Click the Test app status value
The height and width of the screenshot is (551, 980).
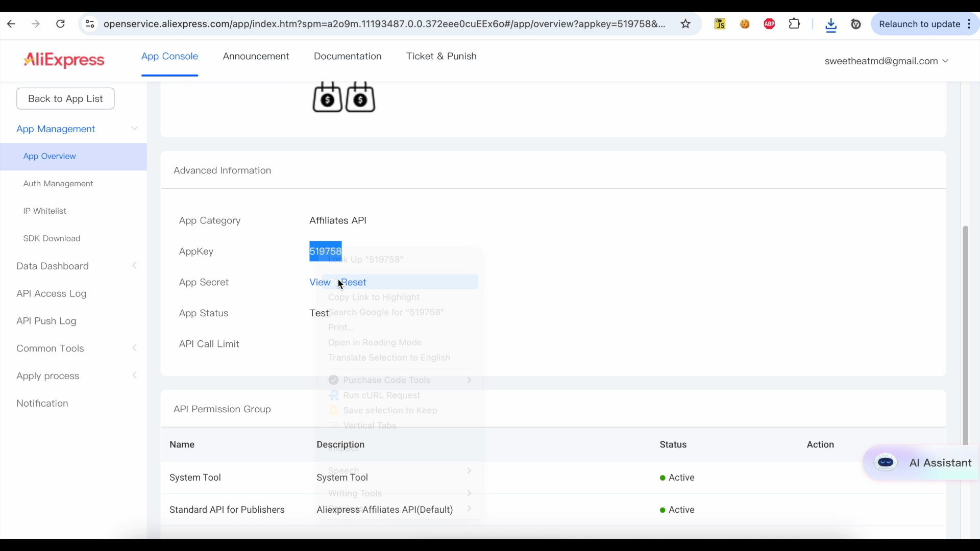tap(319, 313)
